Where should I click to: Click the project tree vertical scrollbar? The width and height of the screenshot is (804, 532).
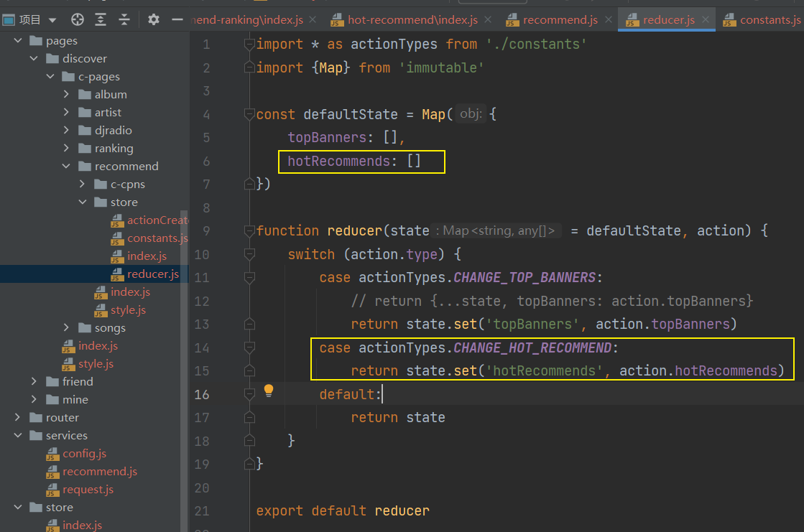pos(184,372)
